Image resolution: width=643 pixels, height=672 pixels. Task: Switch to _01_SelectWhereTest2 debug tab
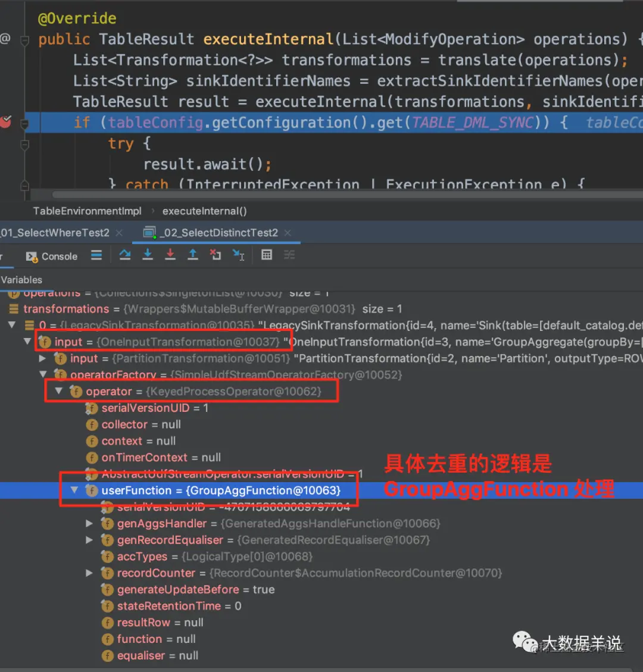pyautogui.click(x=55, y=233)
